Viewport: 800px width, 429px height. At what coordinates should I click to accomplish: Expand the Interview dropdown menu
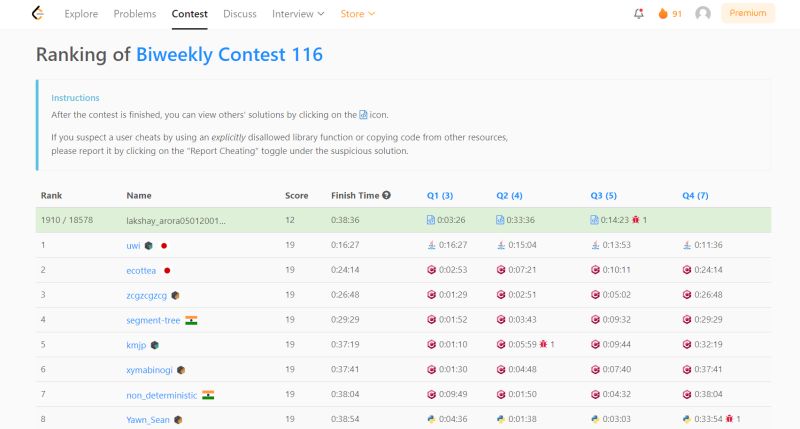coord(298,14)
